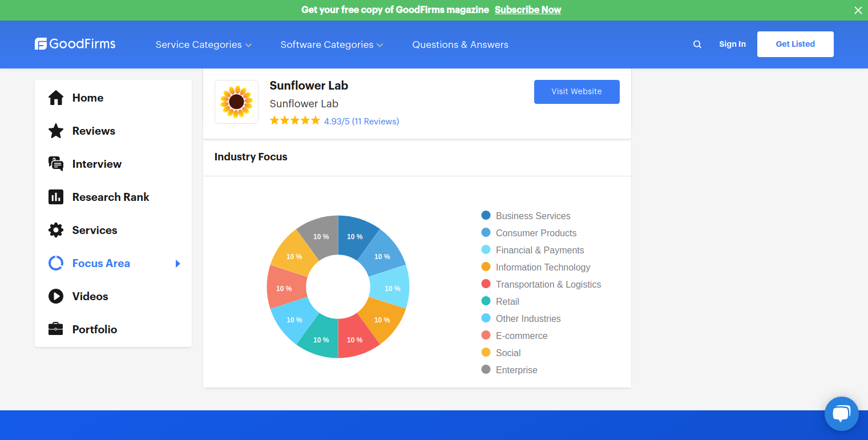Expand the Service Categories dropdown
Image resolution: width=868 pixels, height=440 pixels.
(x=204, y=45)
